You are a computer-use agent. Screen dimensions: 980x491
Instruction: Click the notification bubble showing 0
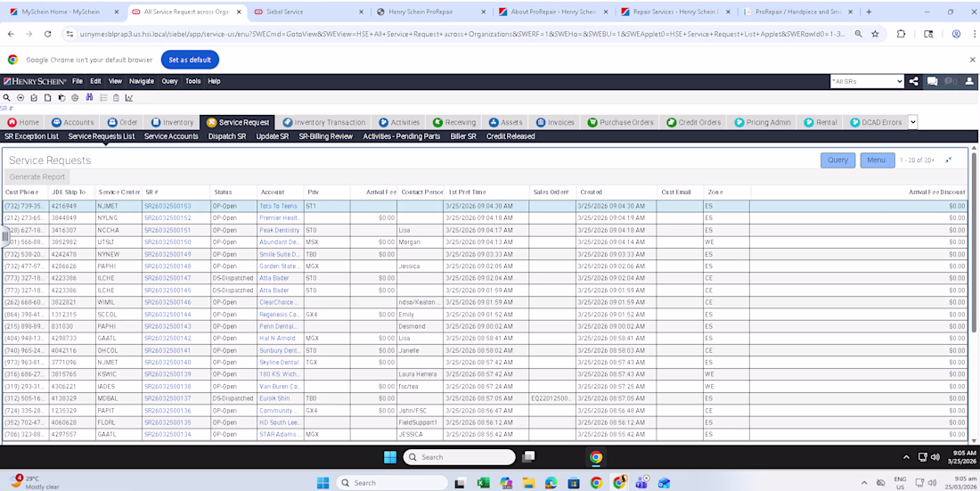click(951, 81)
